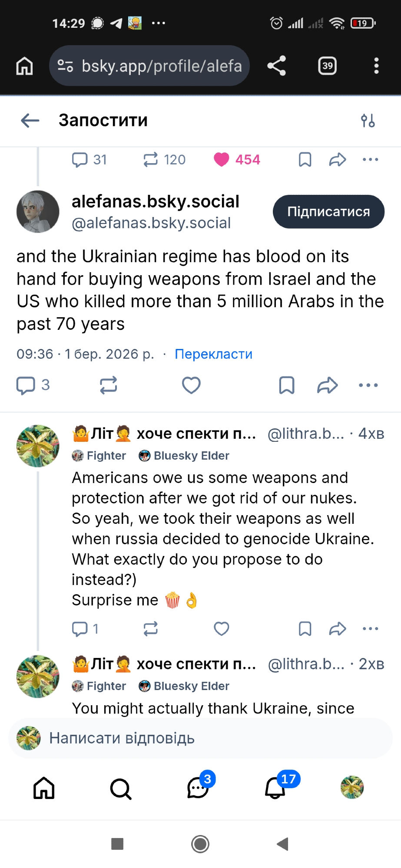Open Bluesky Home tab in bottom navigation
Screen dimensions: 401x868
(x=44, y=788)
